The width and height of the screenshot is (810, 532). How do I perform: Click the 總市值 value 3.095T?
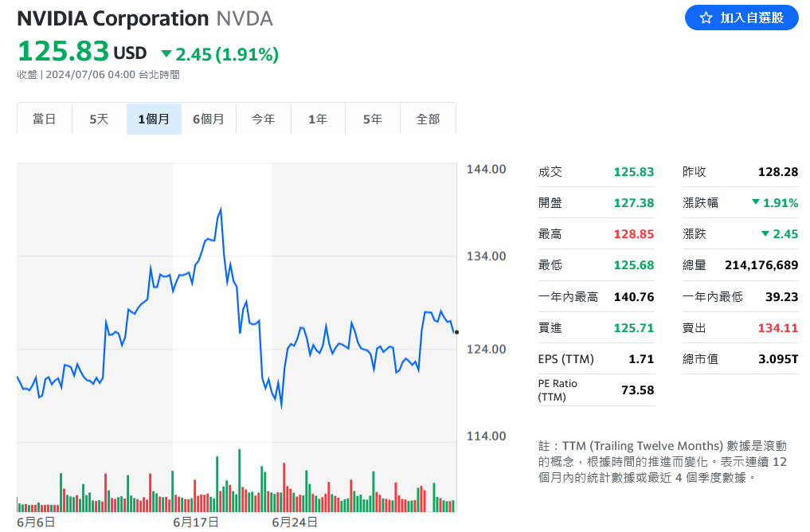(777, 359)
